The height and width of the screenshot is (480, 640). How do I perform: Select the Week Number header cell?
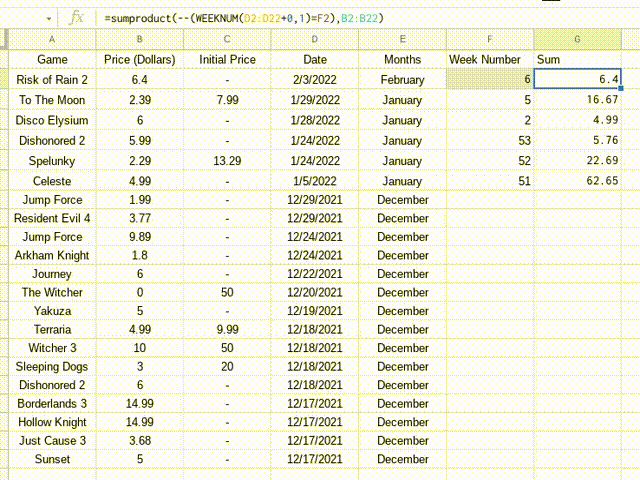(490, 60)
